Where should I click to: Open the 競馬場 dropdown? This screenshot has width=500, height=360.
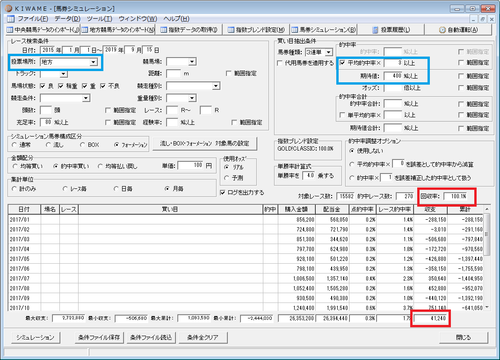[x=192, y=62]
